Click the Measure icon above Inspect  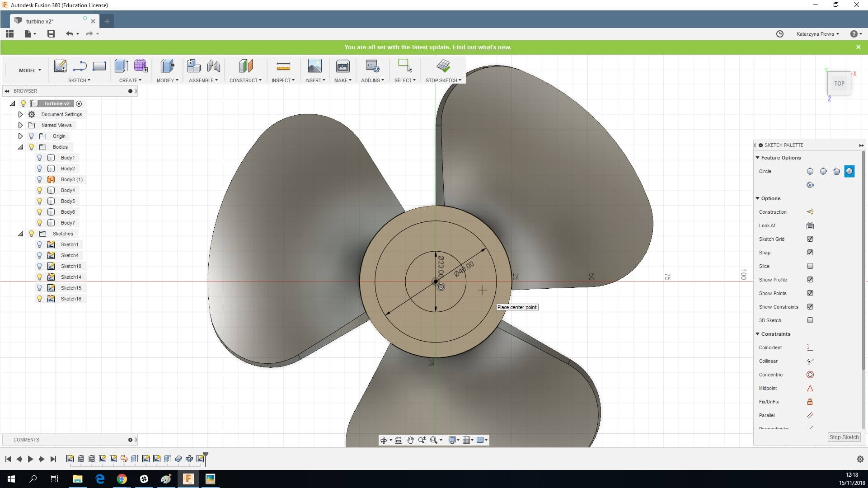pos(283,67)
